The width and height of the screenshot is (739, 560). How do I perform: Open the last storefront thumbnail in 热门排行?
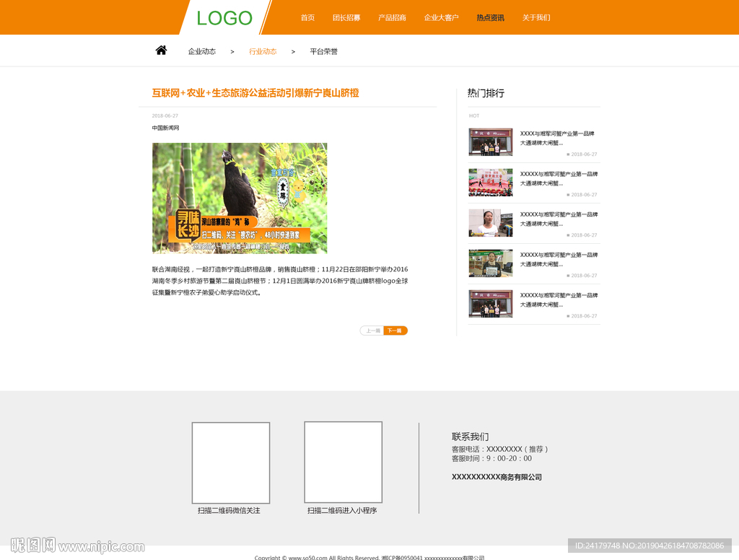[x=491, y=304]
